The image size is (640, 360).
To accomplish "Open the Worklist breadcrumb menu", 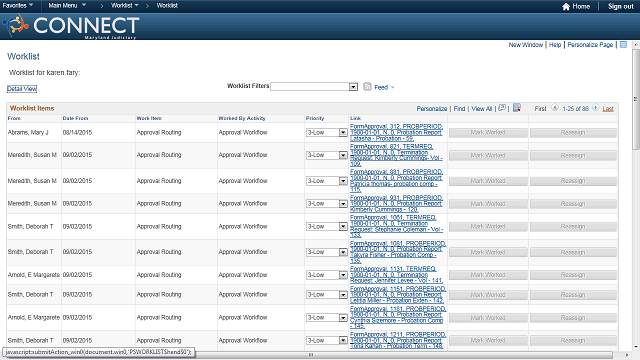I will tap(125, 5).
